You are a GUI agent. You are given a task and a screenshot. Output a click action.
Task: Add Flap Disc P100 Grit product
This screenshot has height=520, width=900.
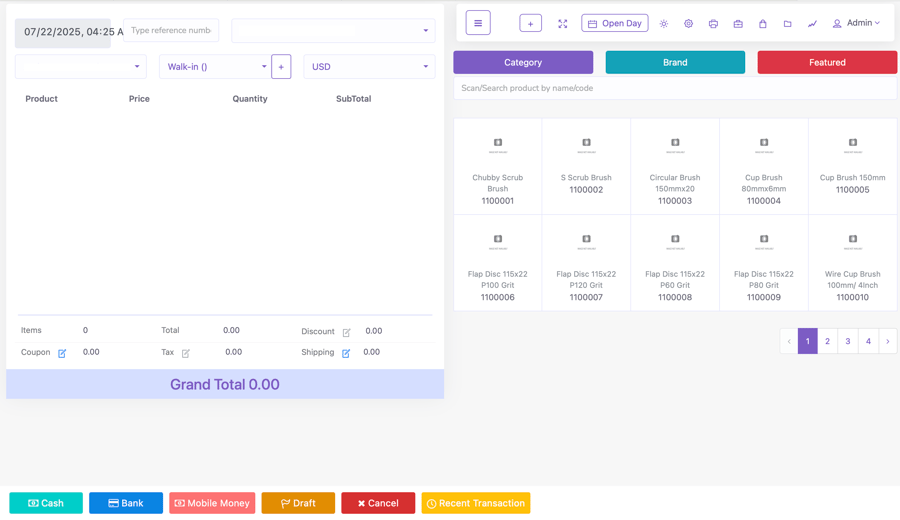pyautogui.click(x=498, y=263)
